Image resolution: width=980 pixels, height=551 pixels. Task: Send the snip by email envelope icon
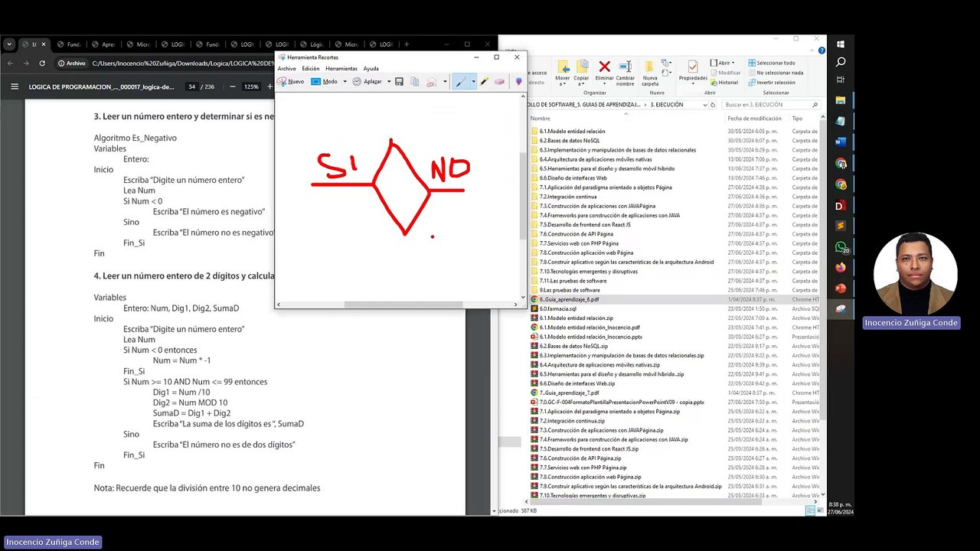431,81
